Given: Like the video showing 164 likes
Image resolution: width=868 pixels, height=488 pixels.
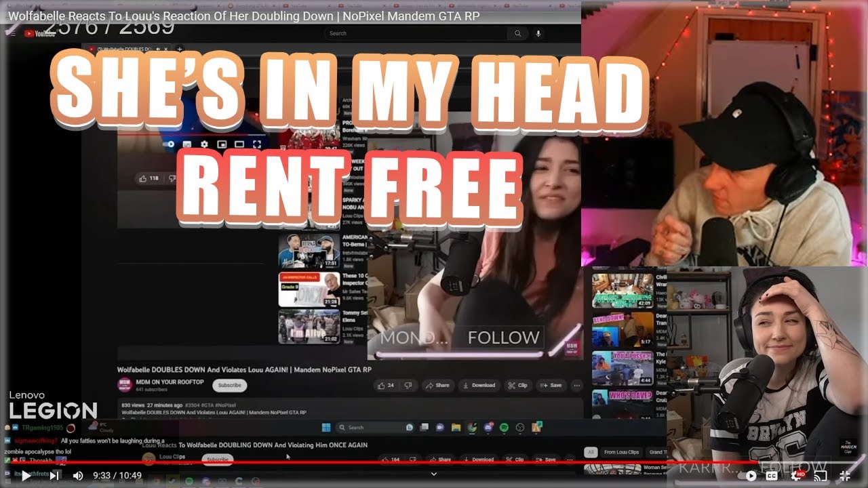Looking at the screenshot, I should point(392,459).
